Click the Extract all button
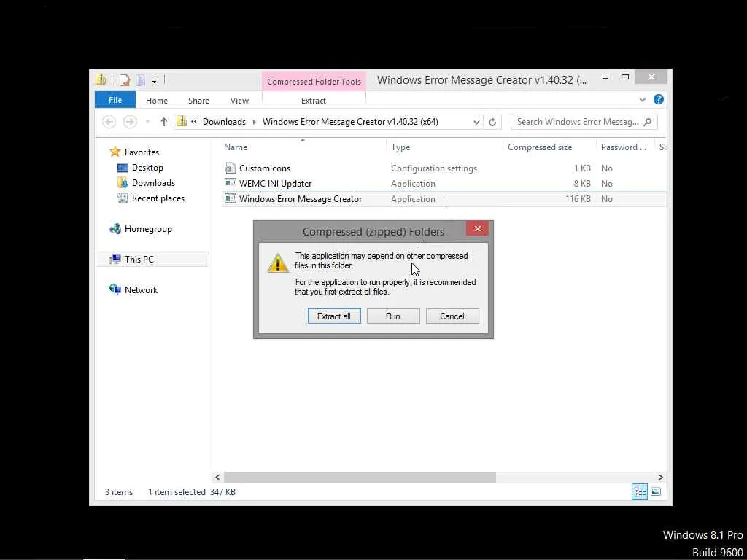 tap(334, 316)
